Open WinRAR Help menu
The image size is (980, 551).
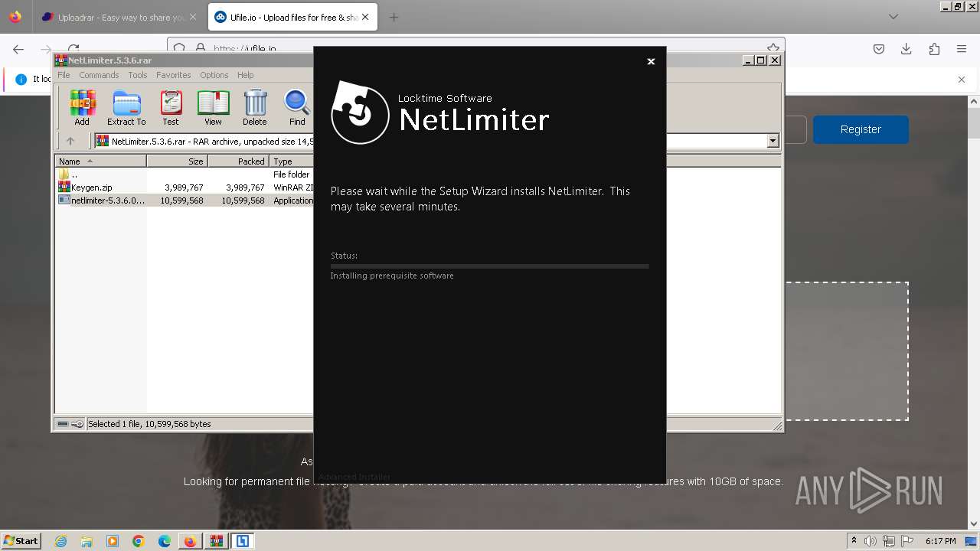click(x=245, y=75)
